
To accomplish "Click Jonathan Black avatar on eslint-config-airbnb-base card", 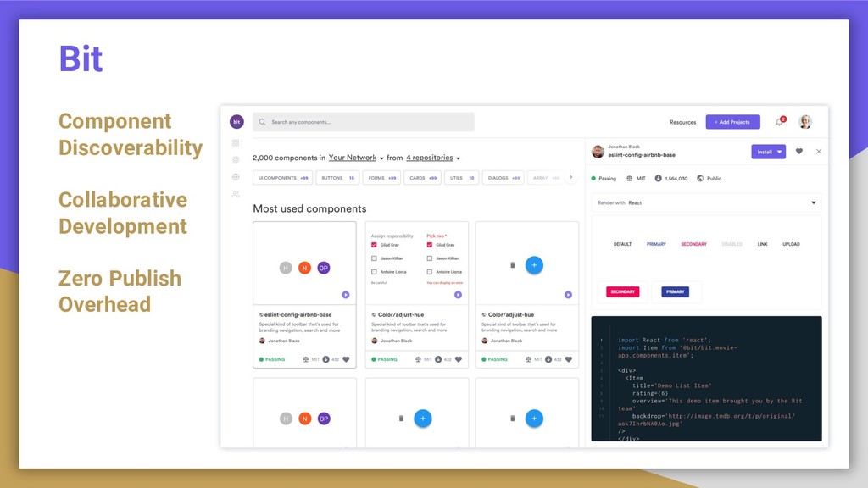I will [263, 341].
